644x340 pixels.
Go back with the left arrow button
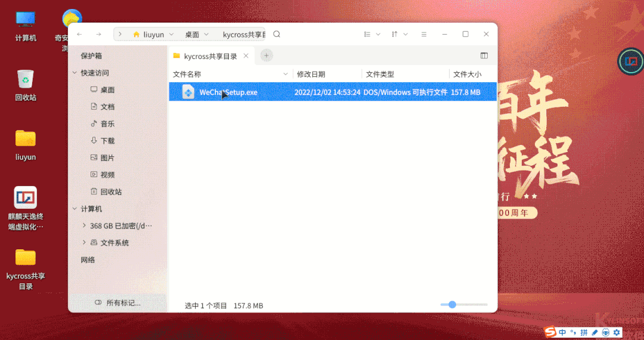[x=80, y=34]
